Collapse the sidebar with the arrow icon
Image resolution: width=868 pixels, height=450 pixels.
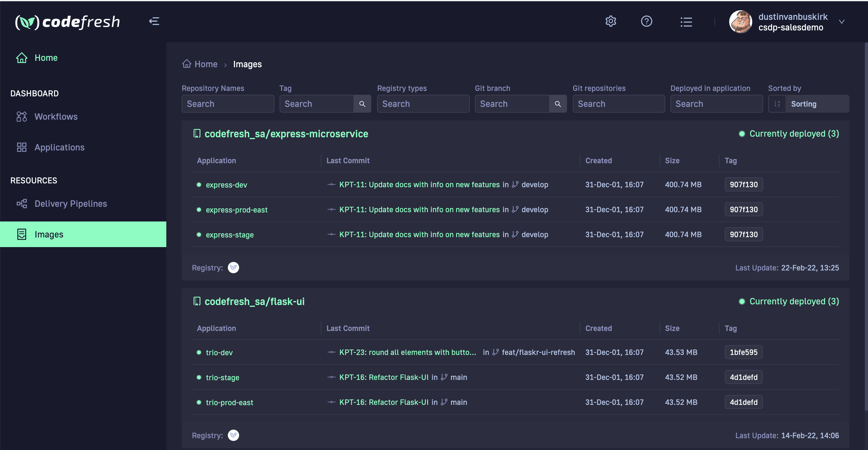pyautogui.click(x=154, y=21)
